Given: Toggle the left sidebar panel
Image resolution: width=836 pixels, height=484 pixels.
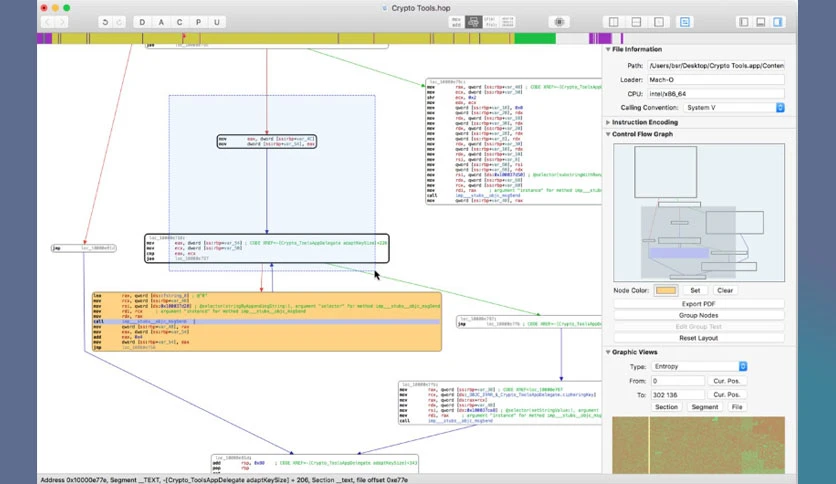Looking at the screenshot, I should 744,22.
